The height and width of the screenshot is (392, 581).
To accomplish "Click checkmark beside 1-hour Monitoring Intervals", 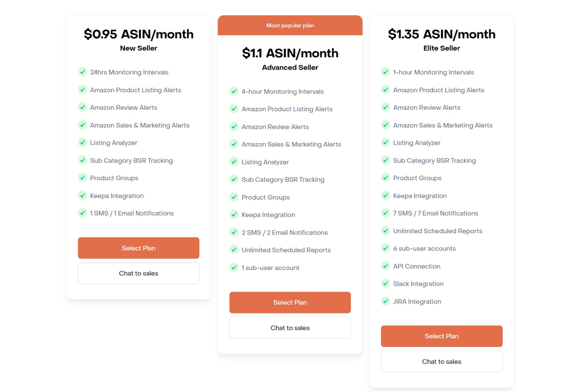I will tap(385, 72).
